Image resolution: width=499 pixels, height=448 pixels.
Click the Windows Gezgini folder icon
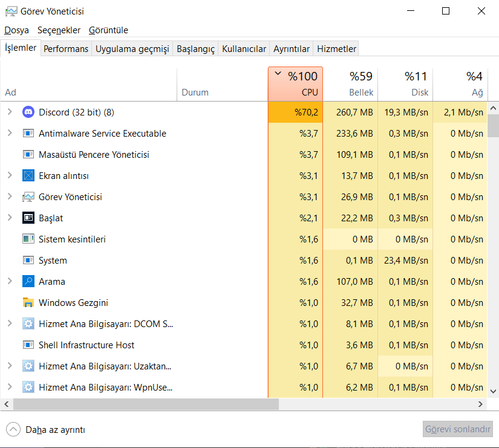[28, 302]
